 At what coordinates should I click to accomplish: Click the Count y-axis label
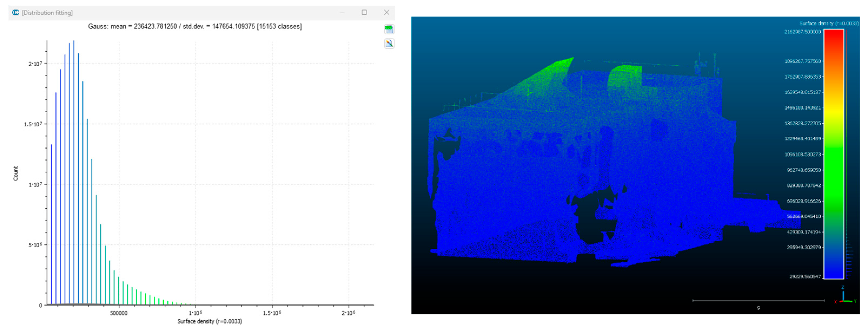click(x=15, y=173)
